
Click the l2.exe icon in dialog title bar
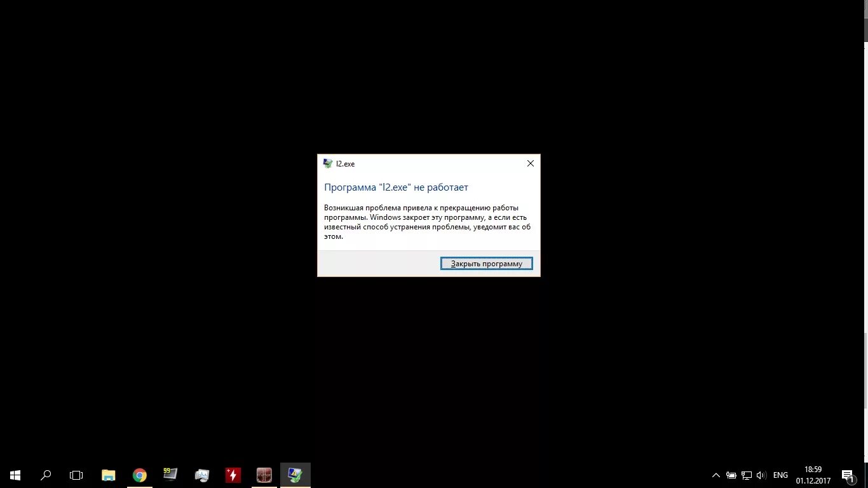328,163
